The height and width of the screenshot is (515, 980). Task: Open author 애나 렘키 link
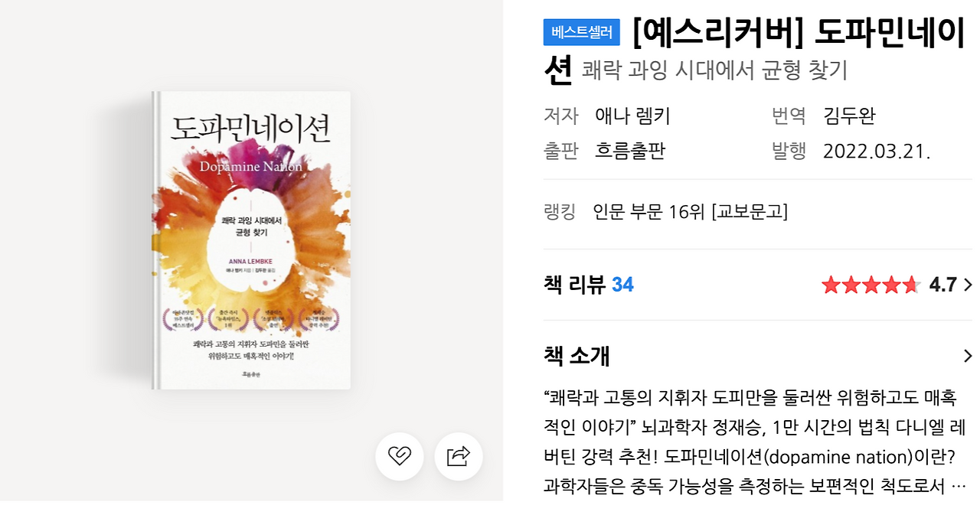pos(632,116)
